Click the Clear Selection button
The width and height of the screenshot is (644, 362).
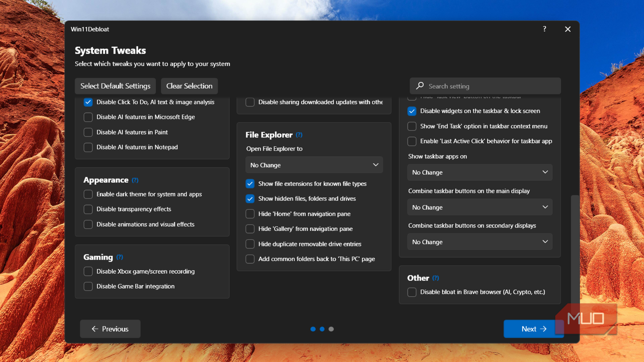189,86
